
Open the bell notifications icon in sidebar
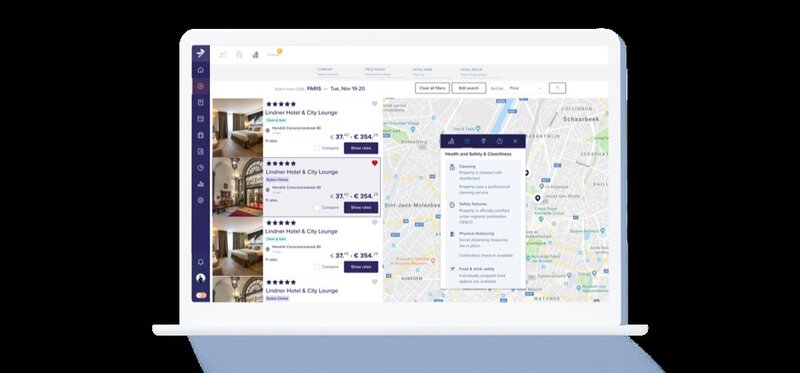tap(201, 262)
